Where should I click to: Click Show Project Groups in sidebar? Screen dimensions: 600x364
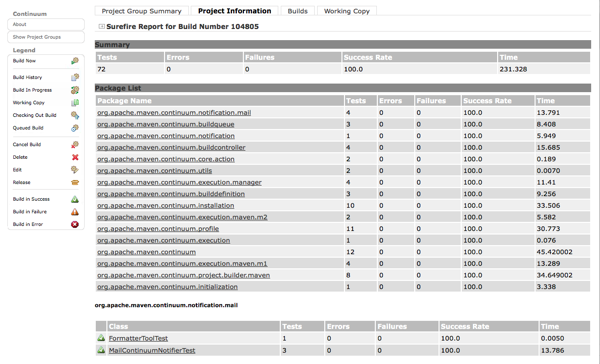(x=46, y=37)
